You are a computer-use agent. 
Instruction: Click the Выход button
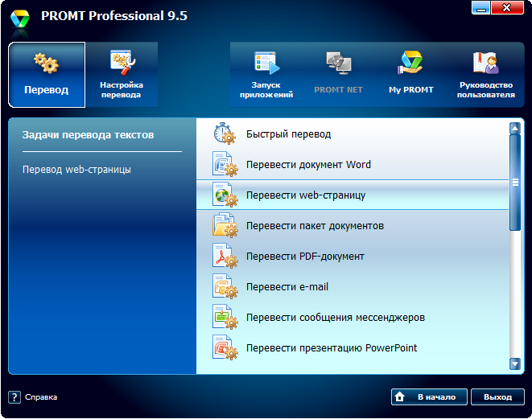[497, 396]
